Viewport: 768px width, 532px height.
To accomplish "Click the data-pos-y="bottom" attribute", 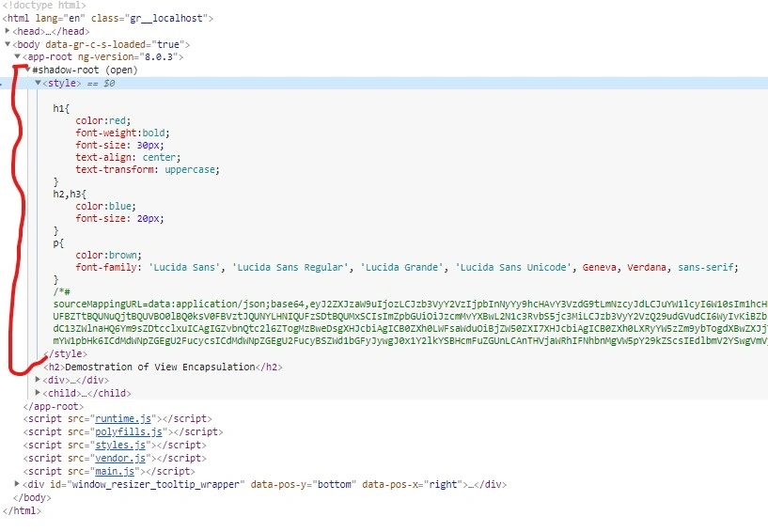I will pyautogui.click(x=304, y=485).
